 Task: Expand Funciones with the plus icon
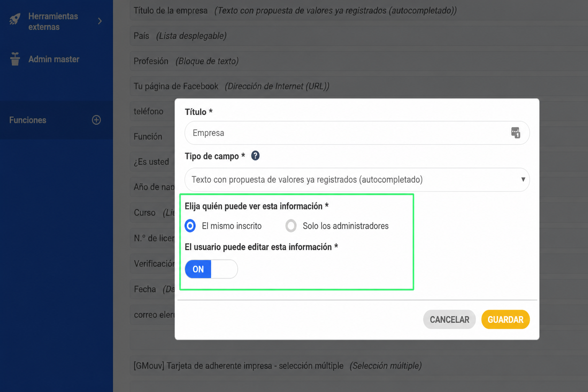96,120
